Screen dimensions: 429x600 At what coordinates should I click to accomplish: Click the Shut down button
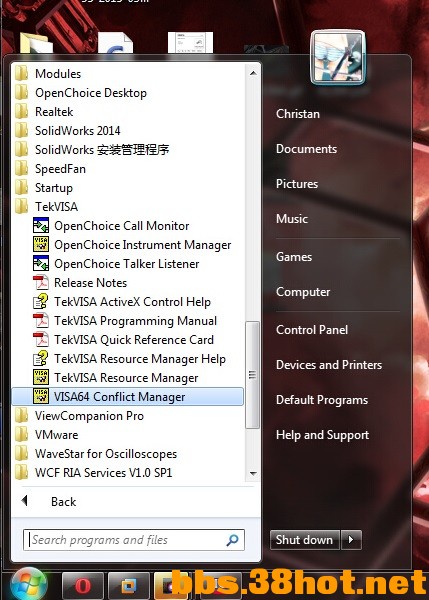point(305,540)
